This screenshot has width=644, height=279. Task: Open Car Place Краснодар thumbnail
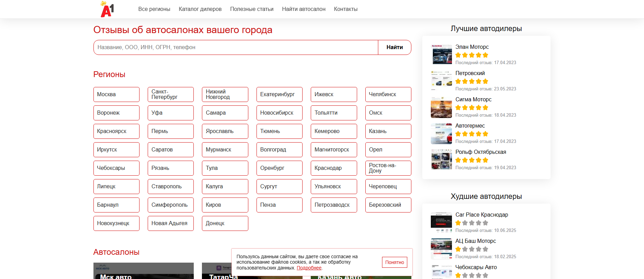point(441,222)
